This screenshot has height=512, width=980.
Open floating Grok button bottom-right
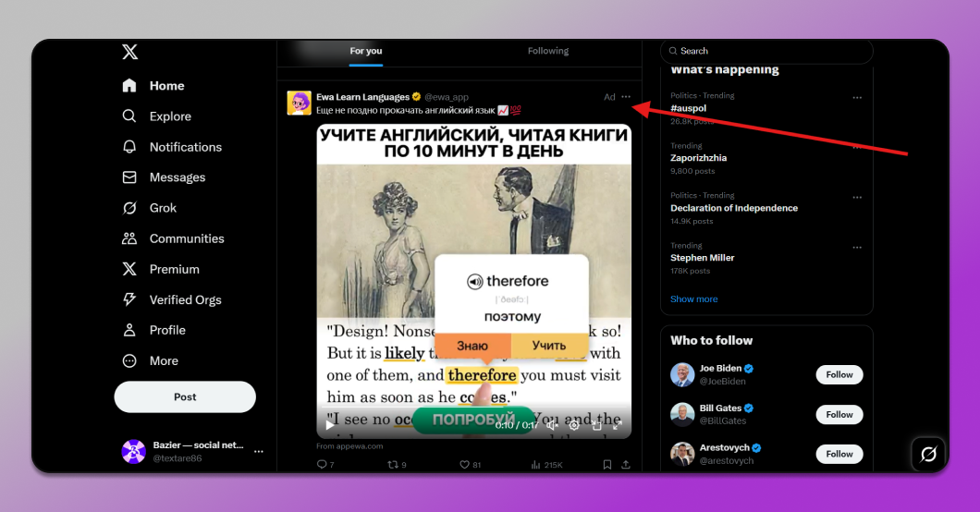coord(928,454)
